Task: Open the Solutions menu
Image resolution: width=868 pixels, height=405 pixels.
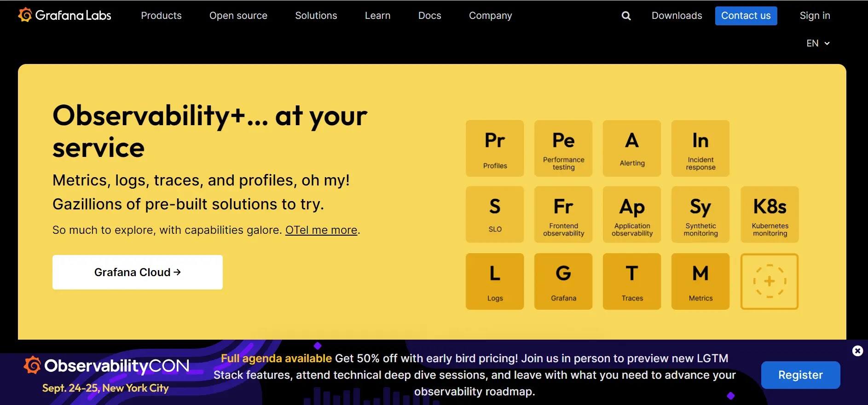Action: point(316,16)
